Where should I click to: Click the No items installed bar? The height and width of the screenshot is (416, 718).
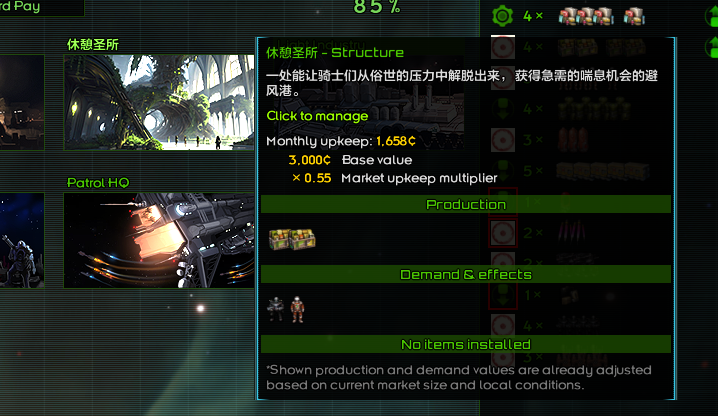[466, 344]
